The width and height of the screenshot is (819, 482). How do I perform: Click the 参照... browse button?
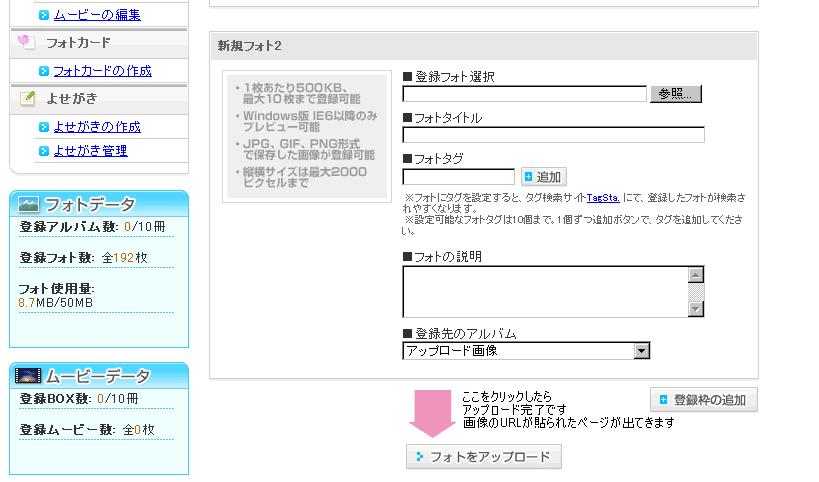pos(675,94)
